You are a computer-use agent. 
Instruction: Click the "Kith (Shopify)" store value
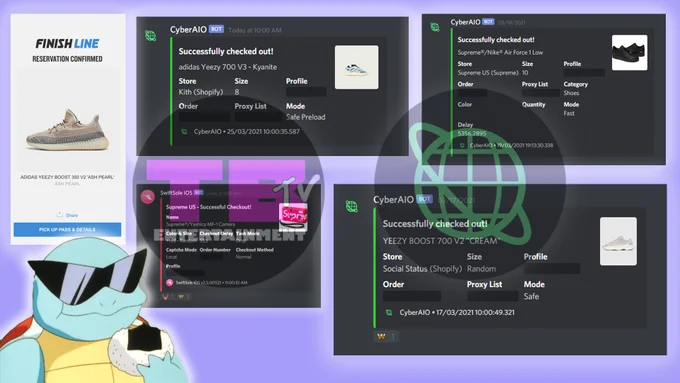[x=201, y=92]
